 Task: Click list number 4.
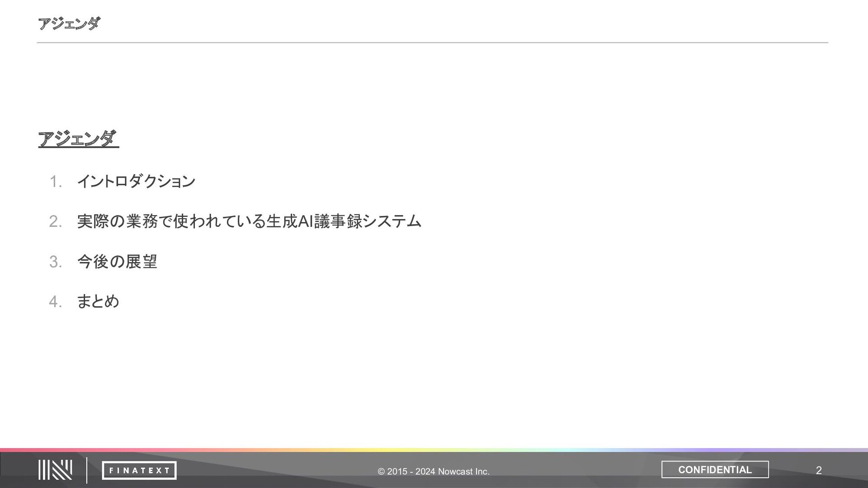point(55,302)
